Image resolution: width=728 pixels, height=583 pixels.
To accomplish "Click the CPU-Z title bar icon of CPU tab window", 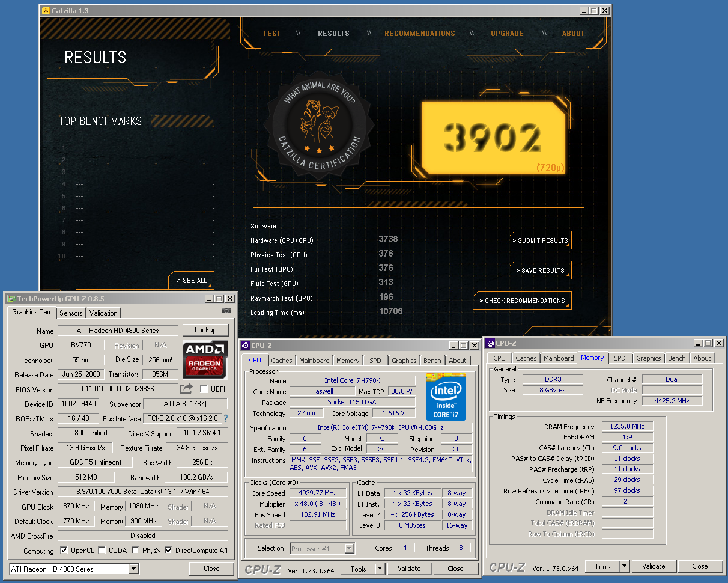I will point(245,346).
